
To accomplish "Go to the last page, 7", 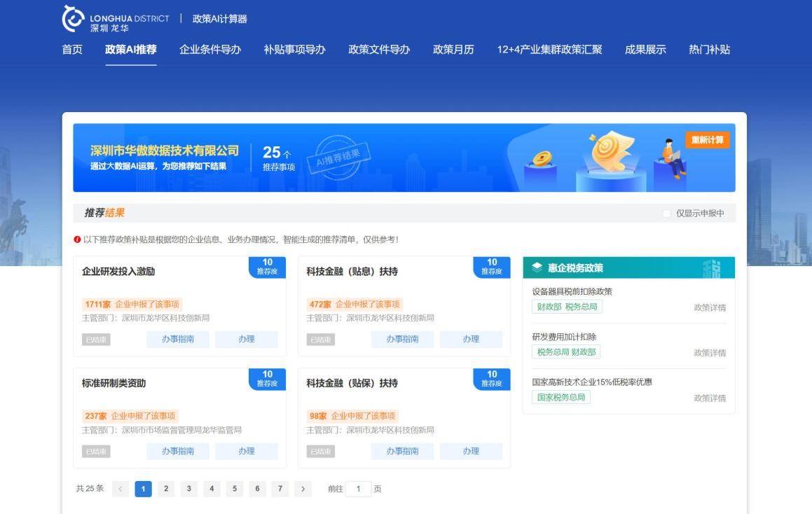I will pos(280,489).
